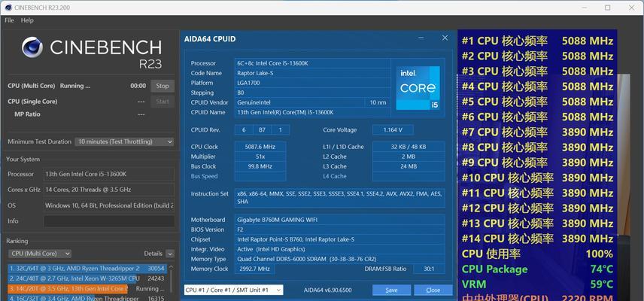The width and height of the screenshot is (644, 301).
Task: Click the VRM 59°C temperature row
Action: tap(537, 284)
